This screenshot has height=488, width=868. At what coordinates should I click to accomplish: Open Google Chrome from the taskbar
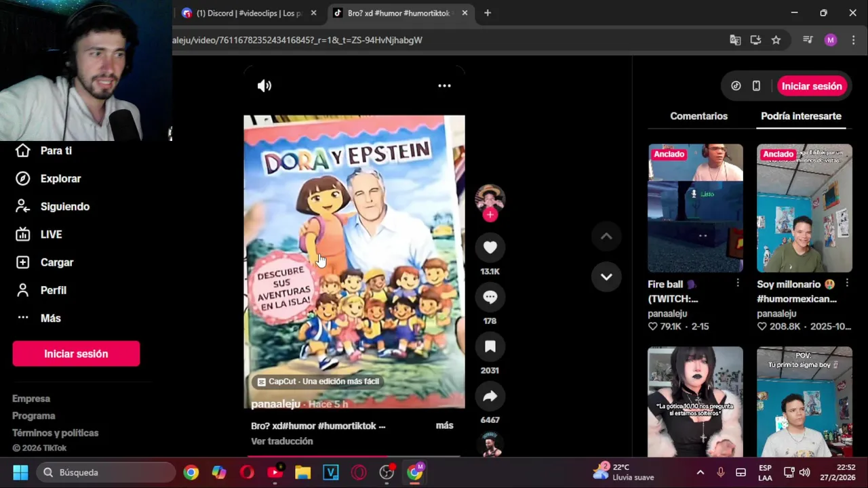coord(191,472)
